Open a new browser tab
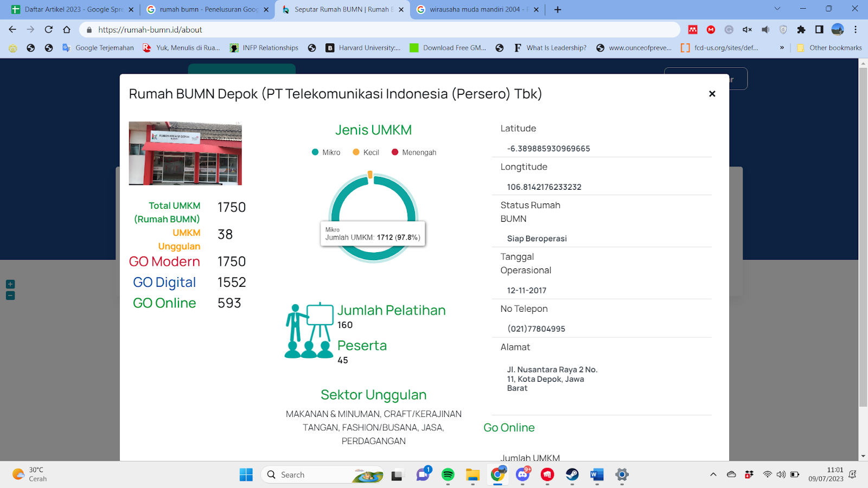 tap(558, 9)
